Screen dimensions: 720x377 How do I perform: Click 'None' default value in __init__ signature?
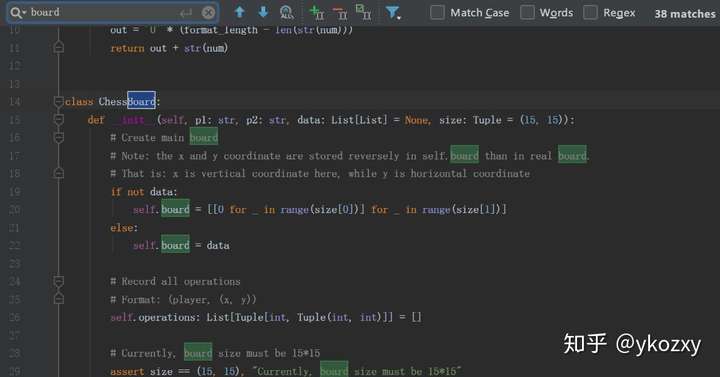click(x=417, y=120)
